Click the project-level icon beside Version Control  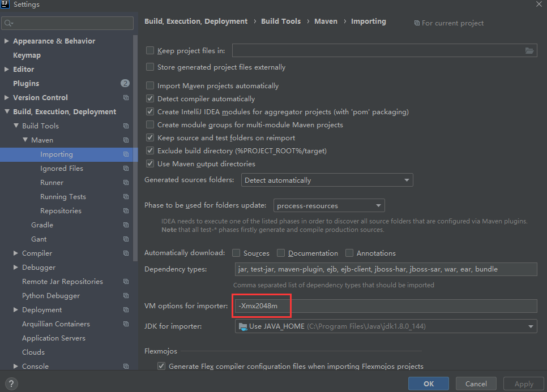click(x=126, y=97)
